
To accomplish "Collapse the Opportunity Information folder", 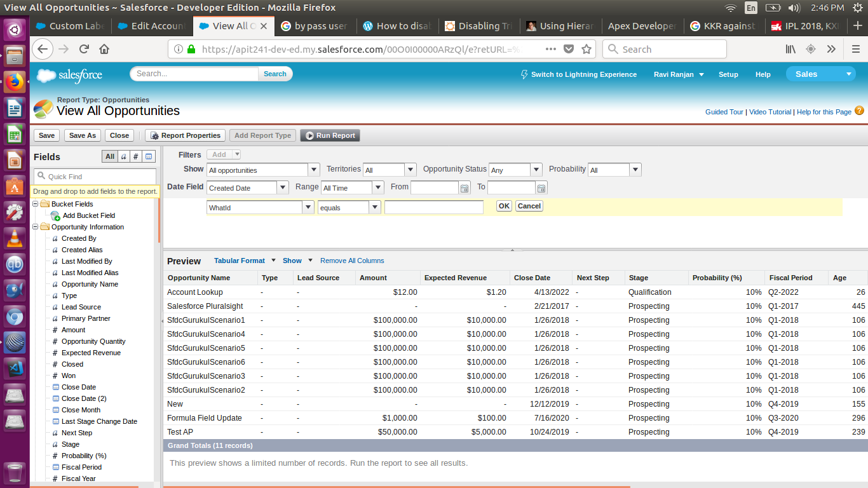I will (36, 227).
